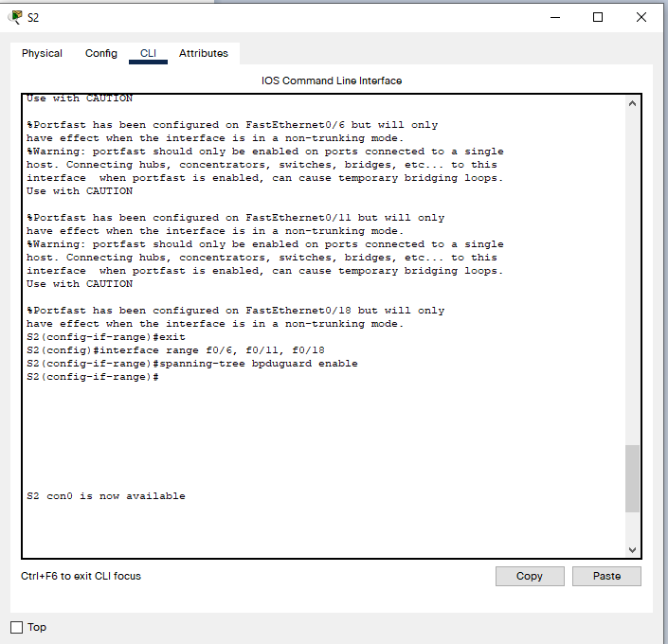Switch to the Config tab
The height and width of the screenshot is (644, 668).
point(101,53)
